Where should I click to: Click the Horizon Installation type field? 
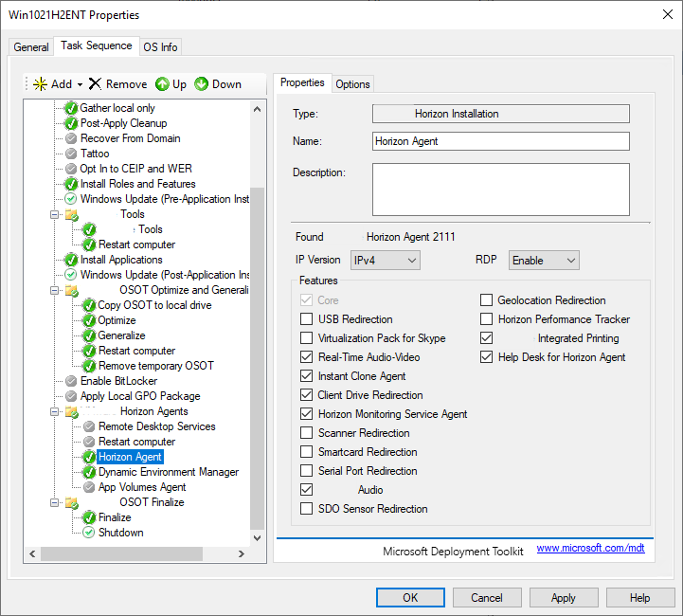pos(500,114)
